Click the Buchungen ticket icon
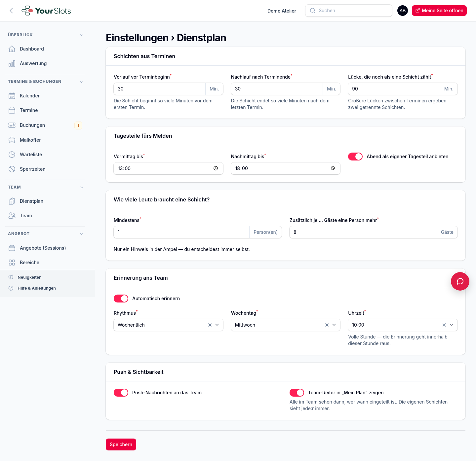This screenshot has width=476, height=461. click(12, 125)
